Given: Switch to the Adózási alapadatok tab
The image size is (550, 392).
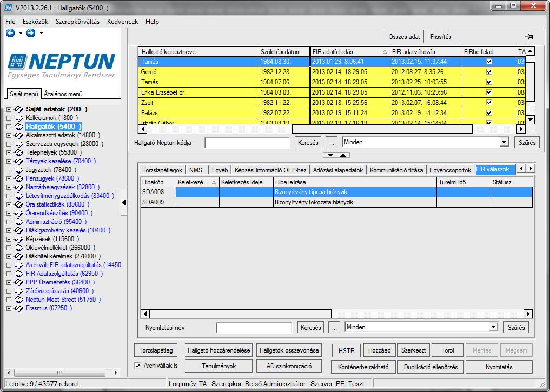Looking at the screenshot, I should (338, 170).
